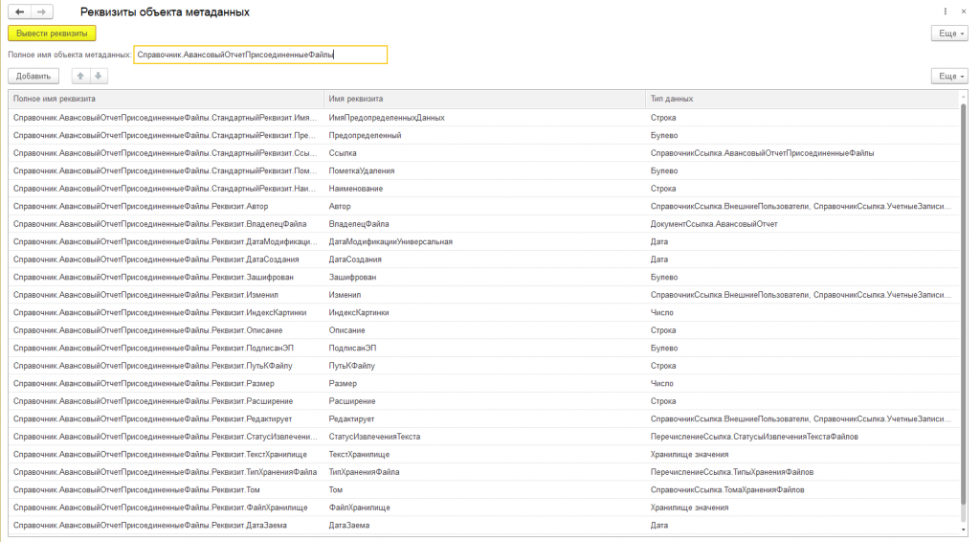Viewport: 980px width, 542px height.
Task: Select the Редактирует name cell
Action: point(484,418)
